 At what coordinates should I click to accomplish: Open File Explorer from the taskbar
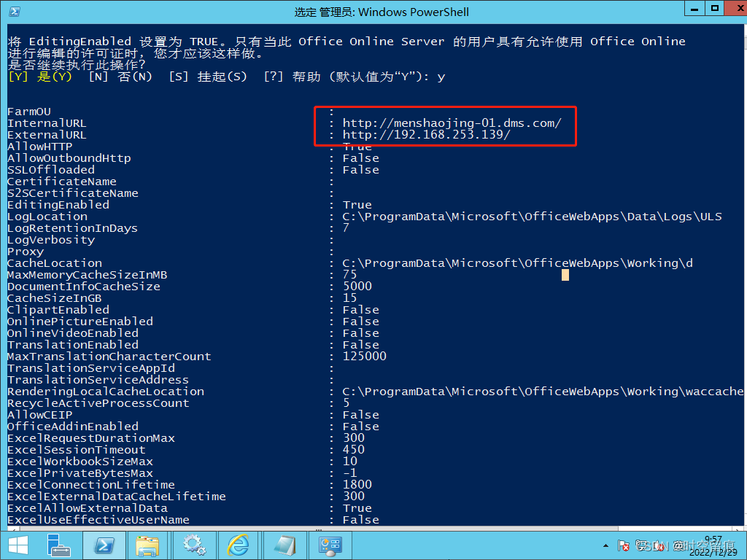click(149, 545)
